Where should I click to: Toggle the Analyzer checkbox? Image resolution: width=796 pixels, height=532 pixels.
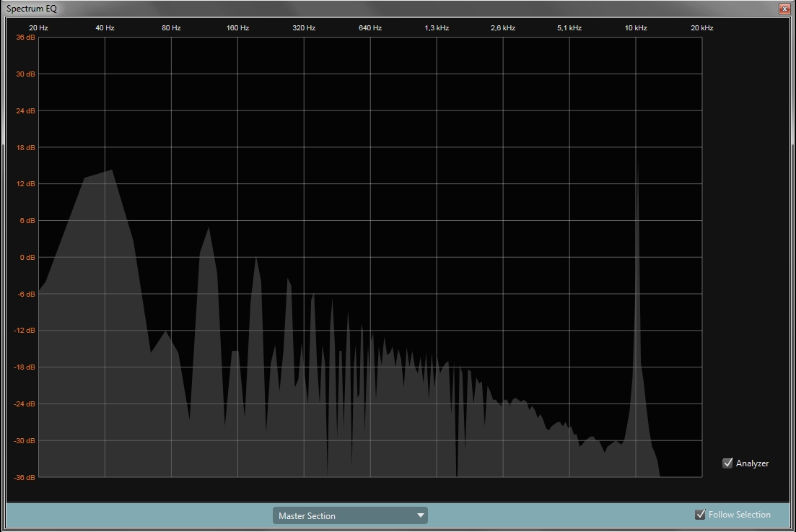(x=727, y=463)
